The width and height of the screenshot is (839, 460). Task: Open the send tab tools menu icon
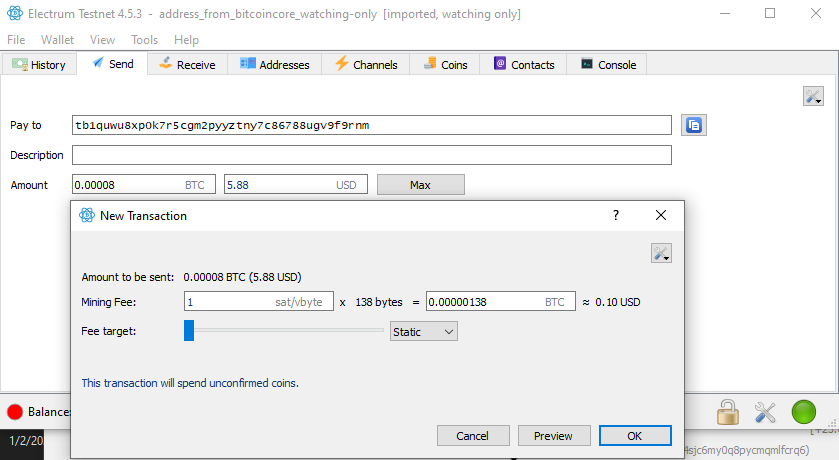[x=813, y=96]
